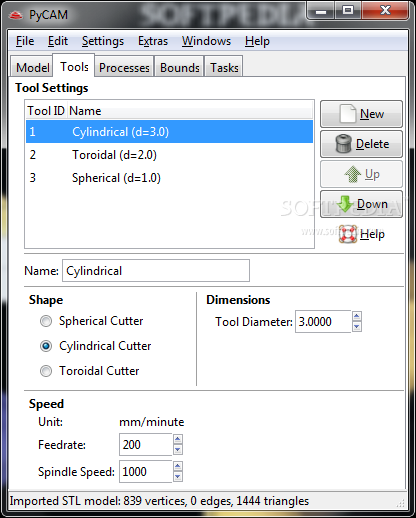Minimize the PyCAM window

click(x=321, y=11)
